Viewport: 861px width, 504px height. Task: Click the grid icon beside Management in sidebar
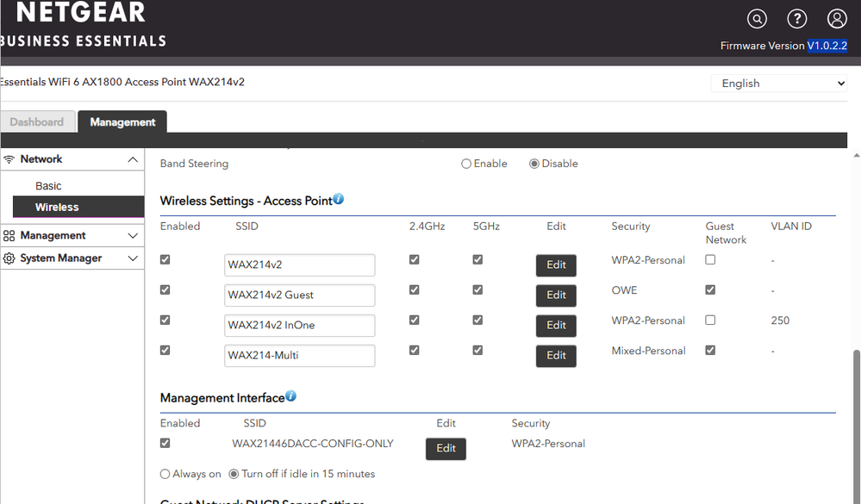(x=9, y=235)
